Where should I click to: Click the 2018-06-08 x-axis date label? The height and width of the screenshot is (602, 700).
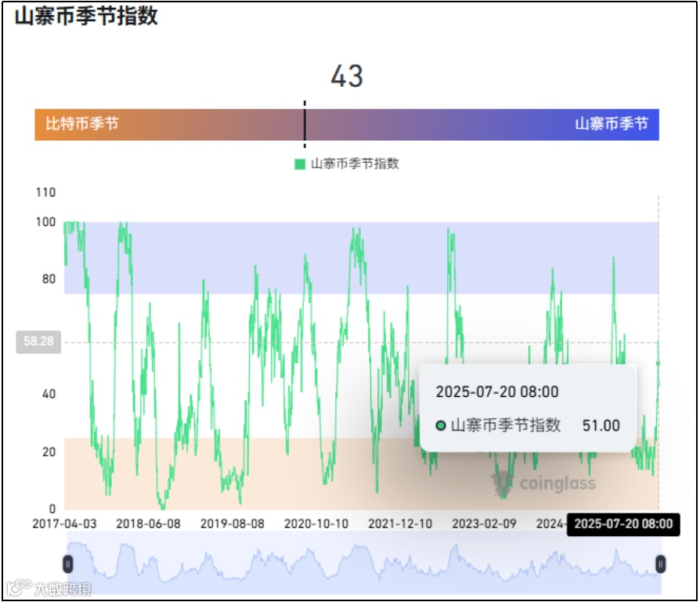pos(148,524)
